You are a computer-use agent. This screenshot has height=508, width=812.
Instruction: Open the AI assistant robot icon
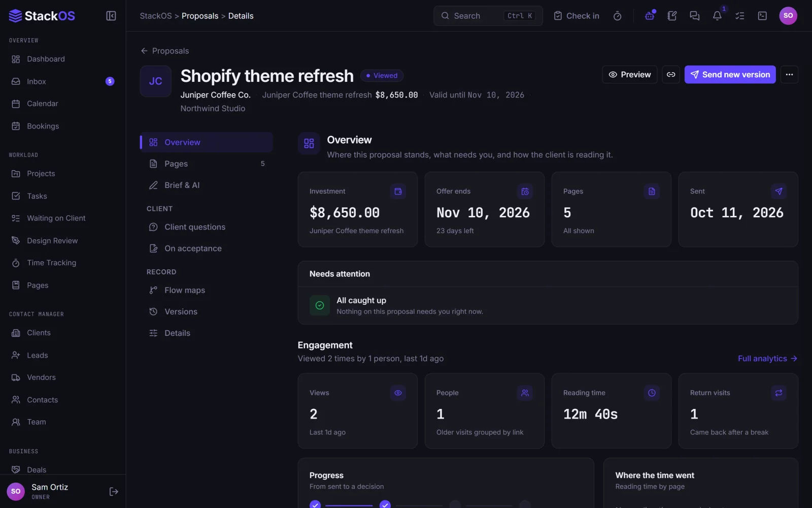[x=650, y=16]
